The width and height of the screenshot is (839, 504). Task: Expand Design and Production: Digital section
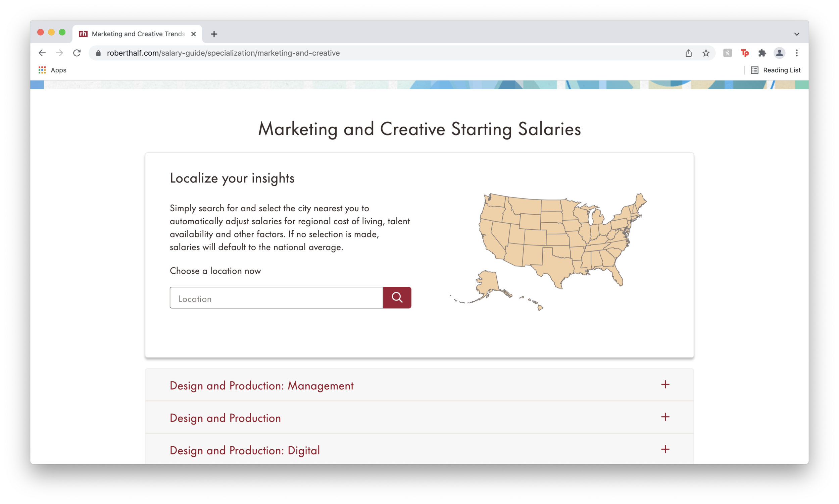[665, 449]
